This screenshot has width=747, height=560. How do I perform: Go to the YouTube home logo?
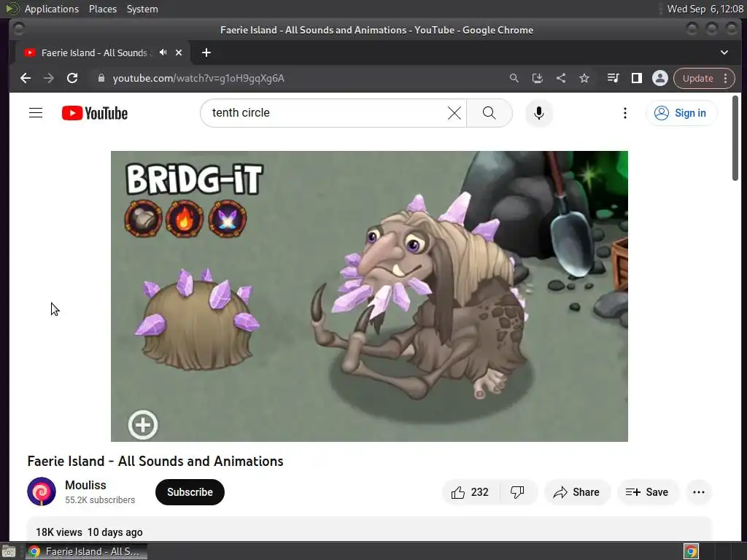pos(95,113)
